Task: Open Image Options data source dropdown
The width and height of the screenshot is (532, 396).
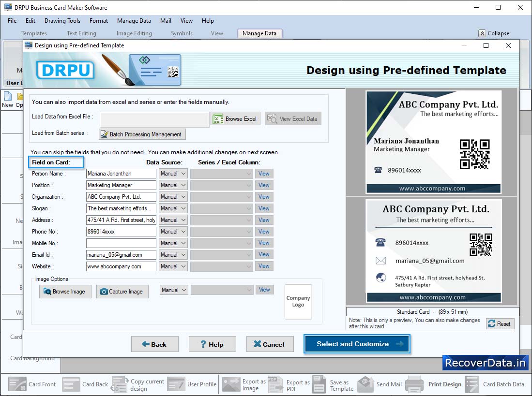Action: click(x=174, y=290)
